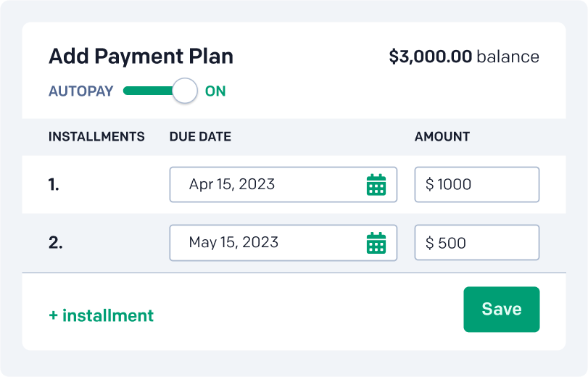The image size is (588, 377).
Task: Select the May 15, 2023 due date field
Action: pyautogui.click(x=268, y=243)
